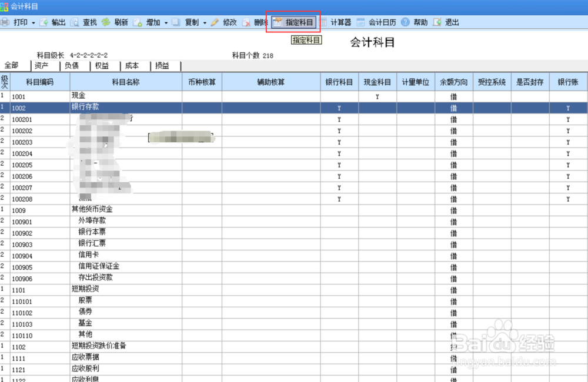Screen dimensions: 588x382
Task: Click the 辅助核算 column header
Action: [x=270, y=82]
